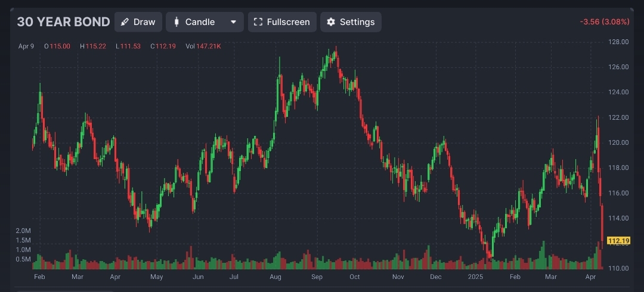Click the Apr 9 date label
The image size is (644, 292).
(26, 46)
